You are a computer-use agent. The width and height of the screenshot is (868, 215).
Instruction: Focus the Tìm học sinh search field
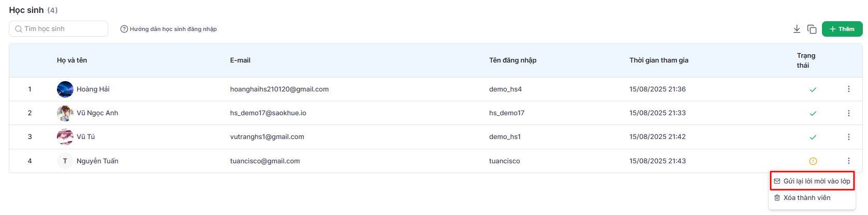click(62, 29)
